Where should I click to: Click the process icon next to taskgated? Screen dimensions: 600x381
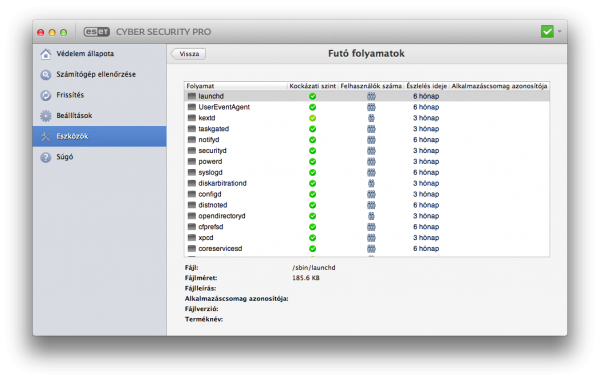[192, 129]
